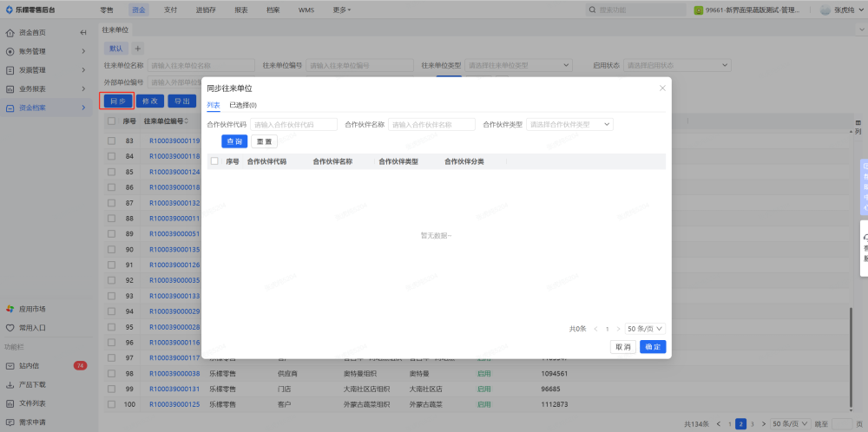Viewport: 868px width, 432px height.
Task: Collapse the left sidebar with arrow icon
Action: click(83, 32)
